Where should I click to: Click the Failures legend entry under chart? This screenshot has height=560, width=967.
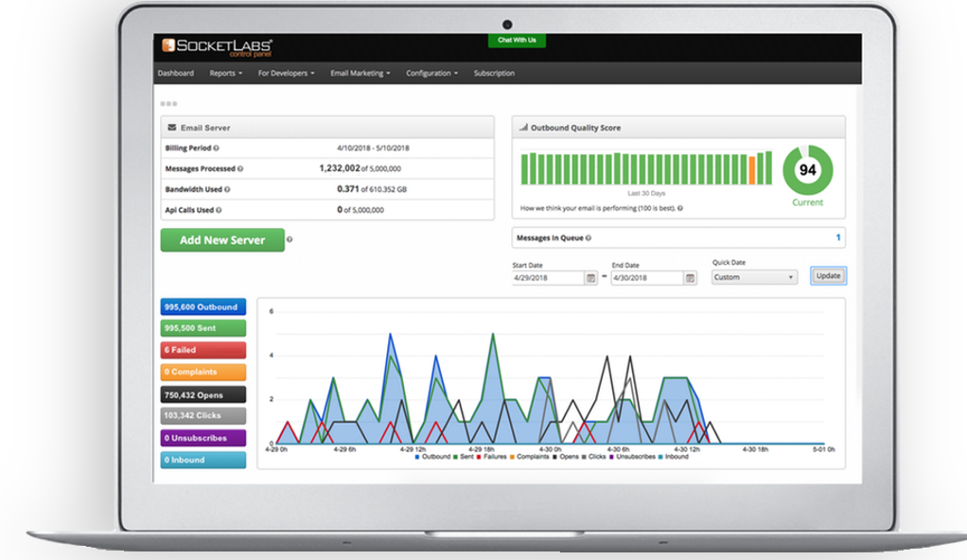click(x=491, y=457)
